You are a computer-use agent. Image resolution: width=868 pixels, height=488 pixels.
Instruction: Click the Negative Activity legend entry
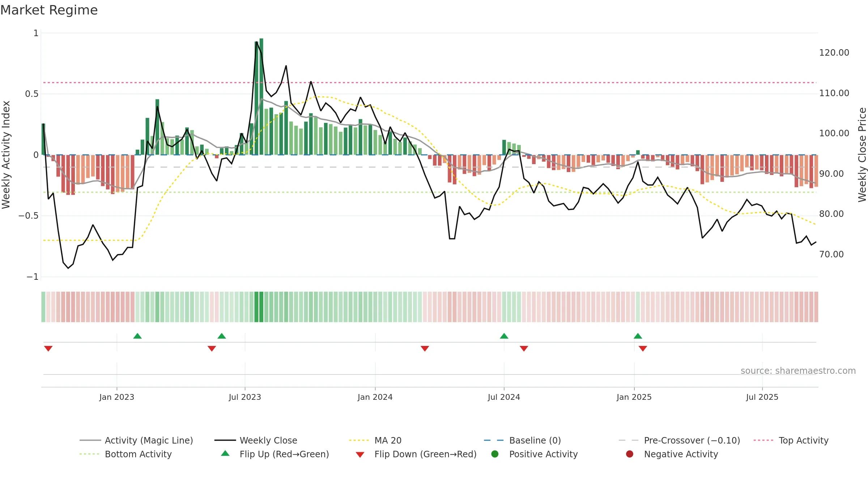(x=672, y=454)
